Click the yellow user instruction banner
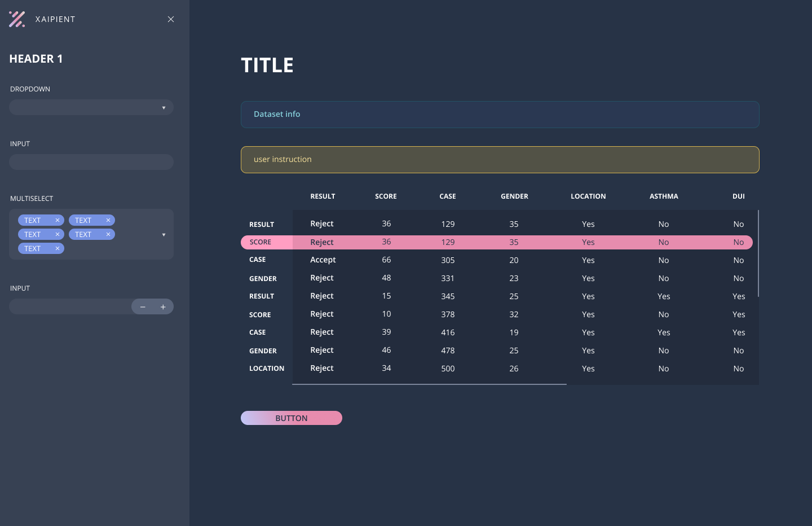This screenshot has height=526, width=812. [x=500, y=159]
